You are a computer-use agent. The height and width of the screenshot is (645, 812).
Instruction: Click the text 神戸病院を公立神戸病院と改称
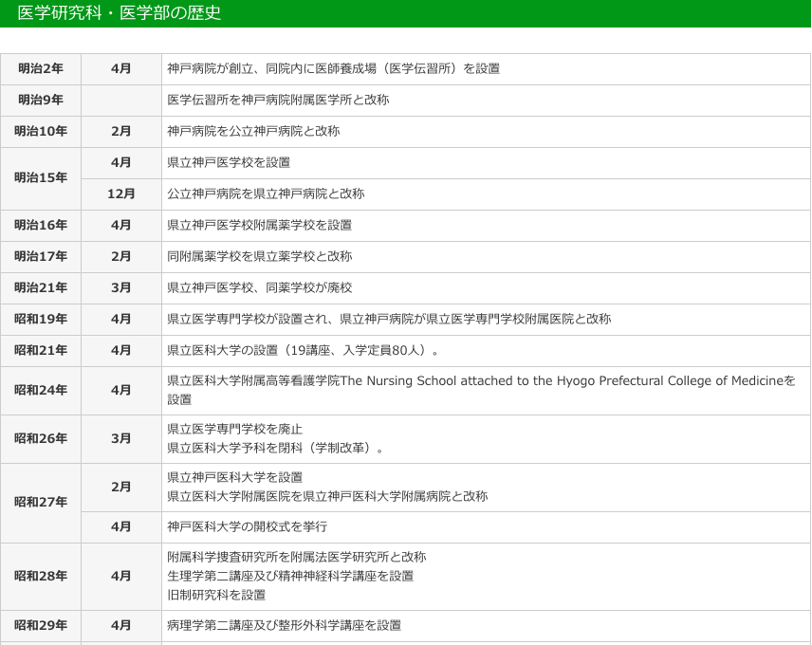coord(253,132)
